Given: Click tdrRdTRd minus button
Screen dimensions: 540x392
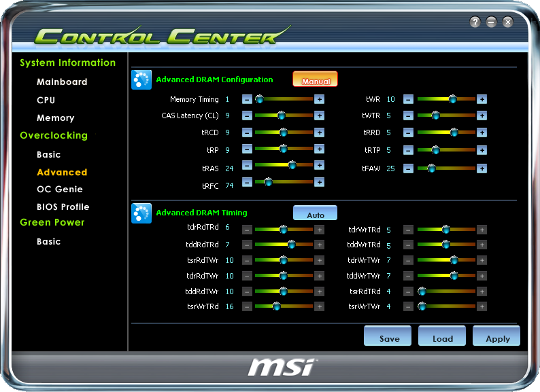Looking at the screenshot, I should tap(247, 230).
